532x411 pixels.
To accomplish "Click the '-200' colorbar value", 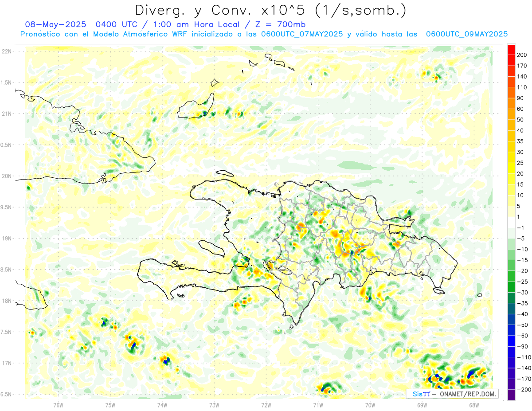I will 525,389.
